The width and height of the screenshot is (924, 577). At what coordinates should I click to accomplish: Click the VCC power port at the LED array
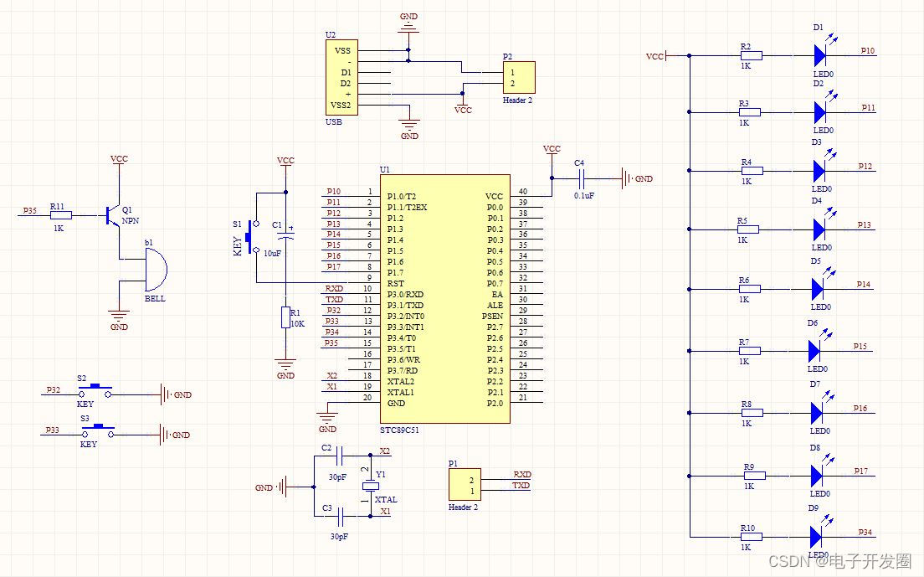pyautogui.click(x=656, y=56)
